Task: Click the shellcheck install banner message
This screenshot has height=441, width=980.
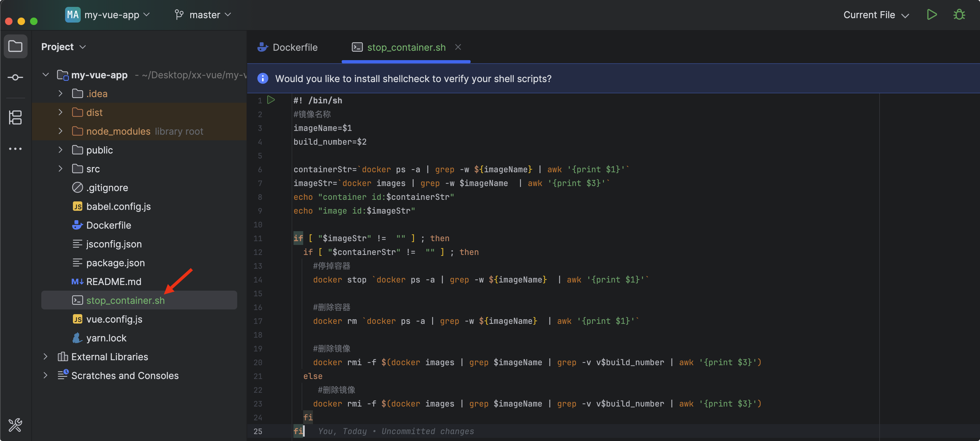Action: coord(413,78)
